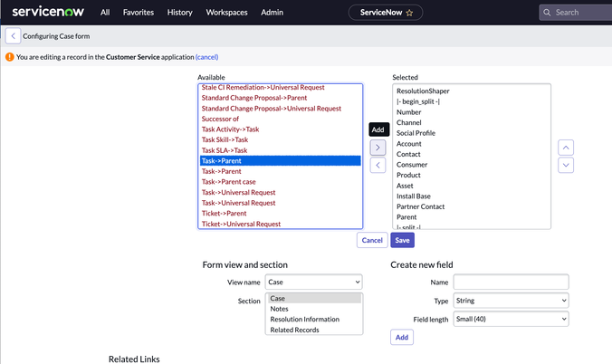Open the Field length dropdown

511,319
